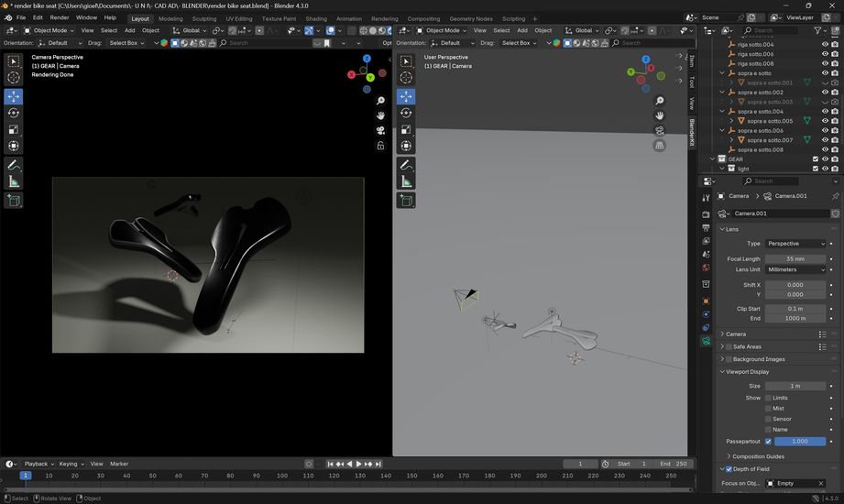Image resolution: width=844 pixels, height=504 pixels.
Task: Collapse the Viewport Display section
Action: pyautogui.click(x=747, y=372)
